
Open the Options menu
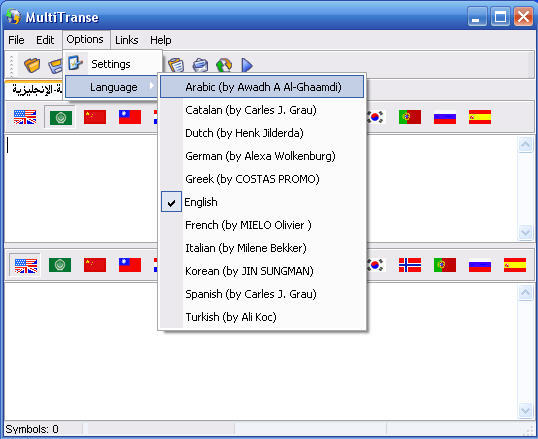click(85, 39)
